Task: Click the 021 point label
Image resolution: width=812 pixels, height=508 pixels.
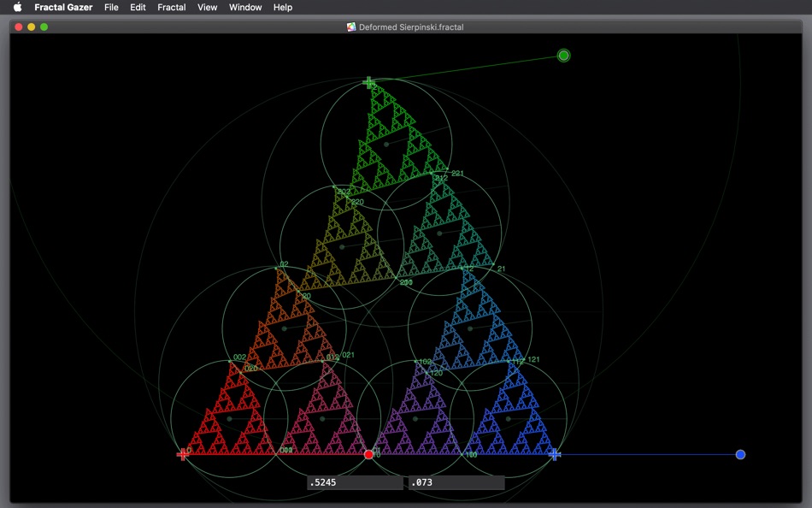Action: (x=349, y=355)
